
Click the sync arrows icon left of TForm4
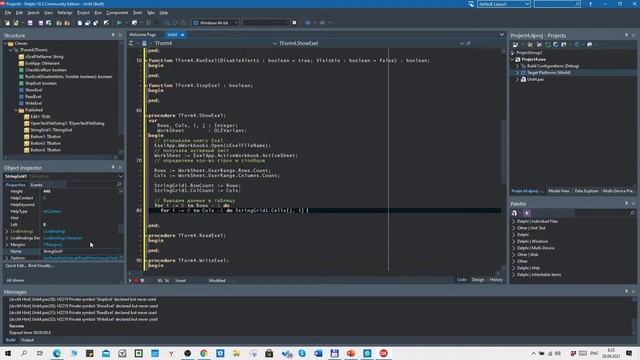pos(131,43)
